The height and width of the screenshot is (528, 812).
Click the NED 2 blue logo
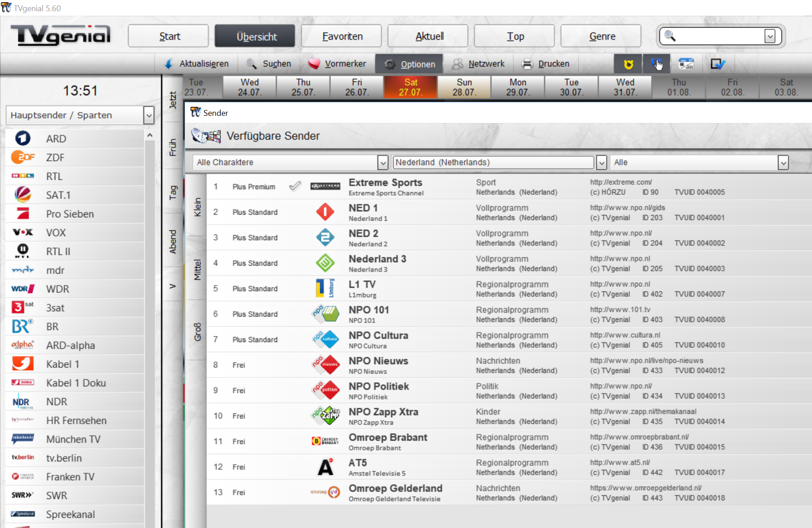pos(325,237)
